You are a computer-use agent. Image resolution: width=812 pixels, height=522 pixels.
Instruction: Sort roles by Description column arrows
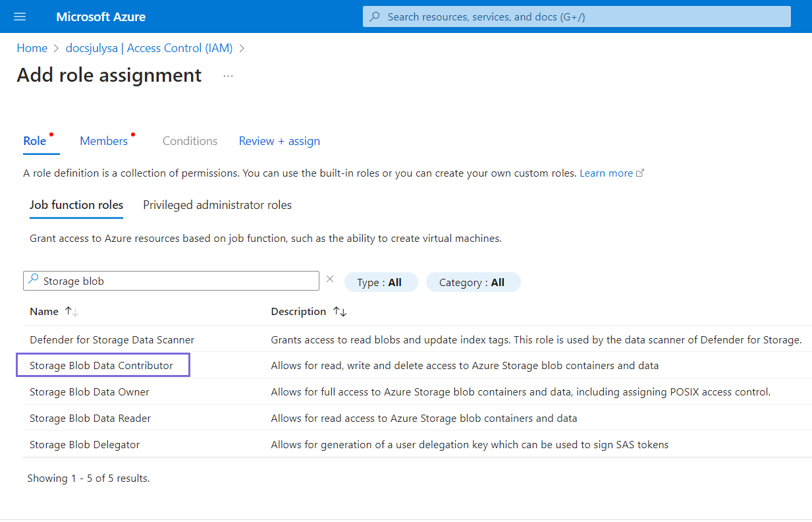(340, 312)
